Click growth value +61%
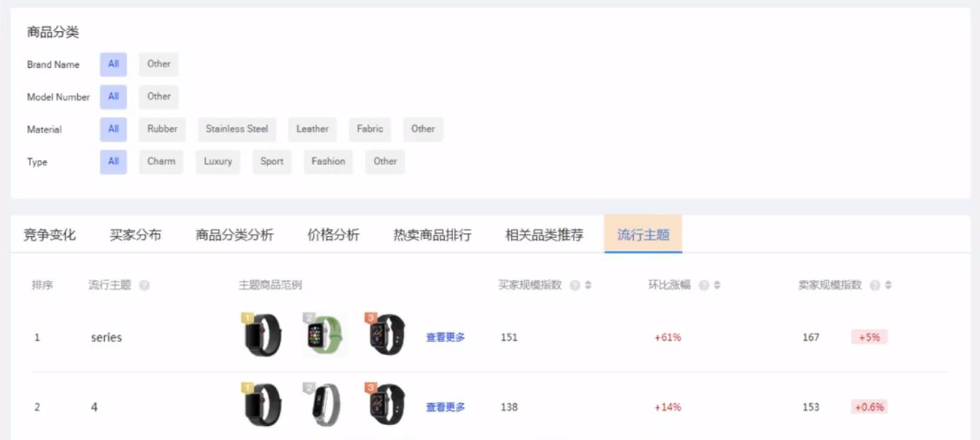 (668, 337)
